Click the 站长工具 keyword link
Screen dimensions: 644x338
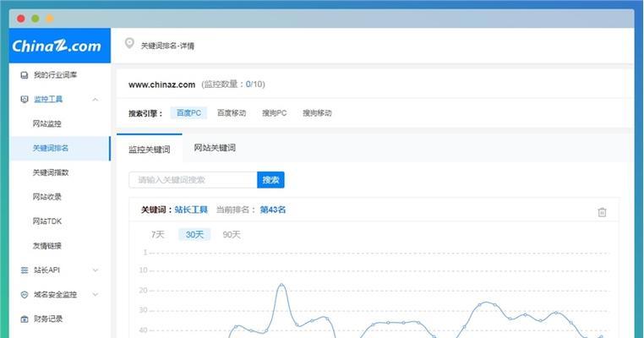[x=191, y=210]
